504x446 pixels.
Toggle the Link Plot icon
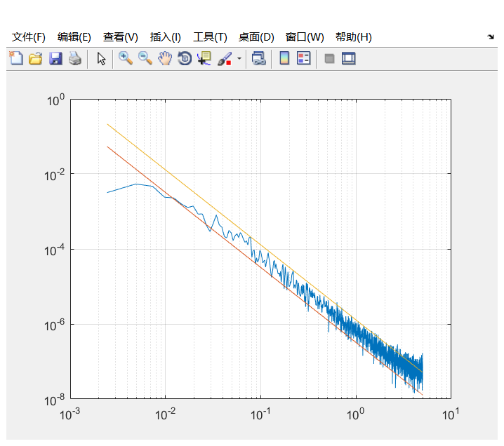click(259, 59)
